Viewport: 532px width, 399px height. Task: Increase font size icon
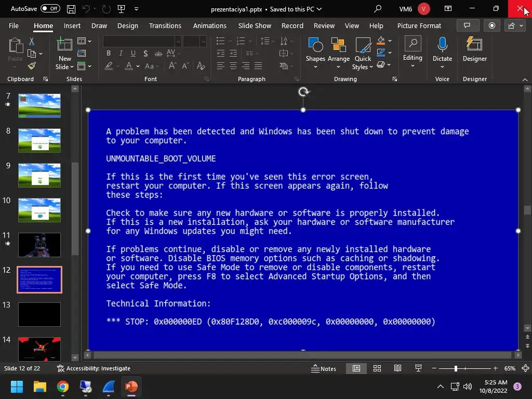pyautogui.click(x=172, y=66)
